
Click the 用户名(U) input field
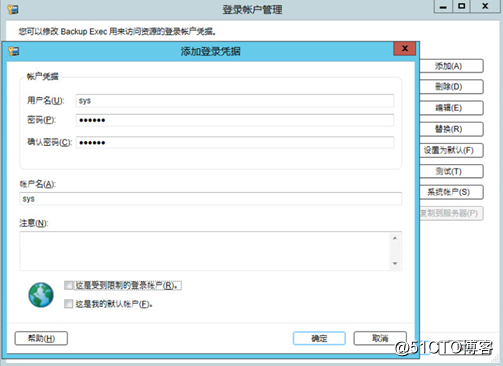tap(235, 101)
